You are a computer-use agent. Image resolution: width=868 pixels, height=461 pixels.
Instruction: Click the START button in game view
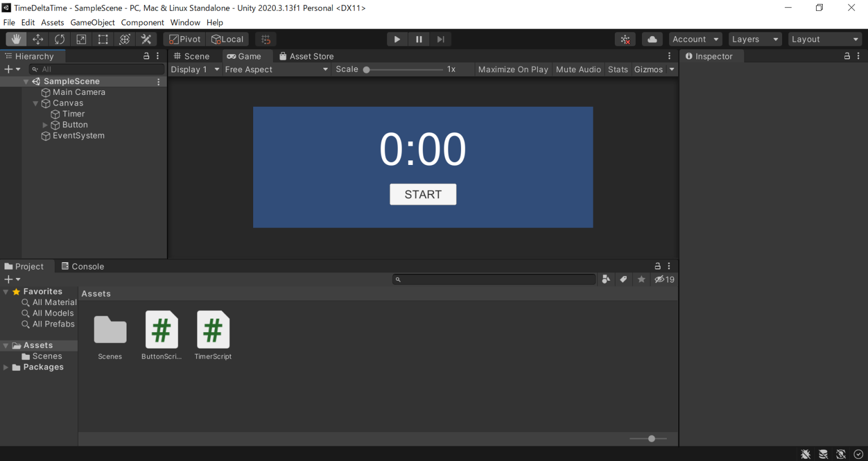423,194
